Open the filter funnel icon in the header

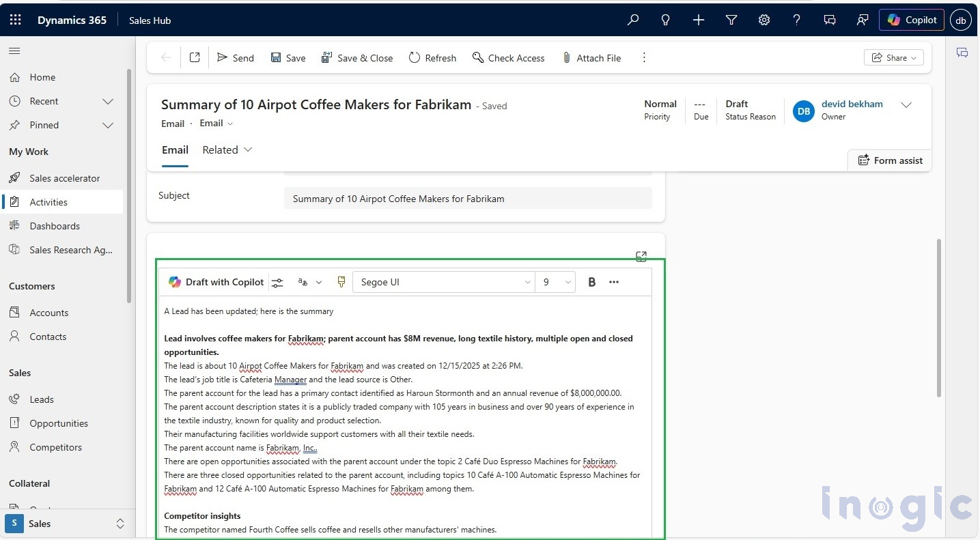click(731, 20)
